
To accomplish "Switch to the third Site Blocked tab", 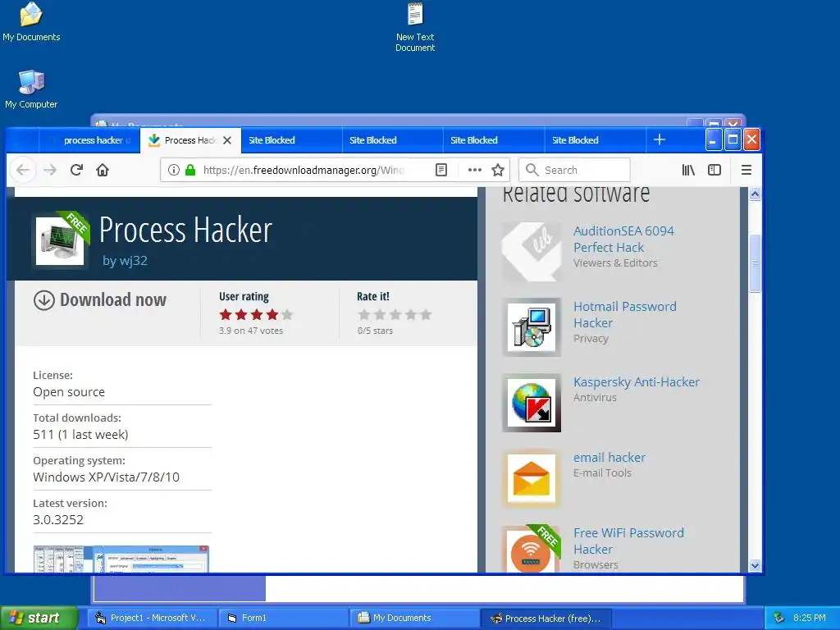I will point(493,140).
